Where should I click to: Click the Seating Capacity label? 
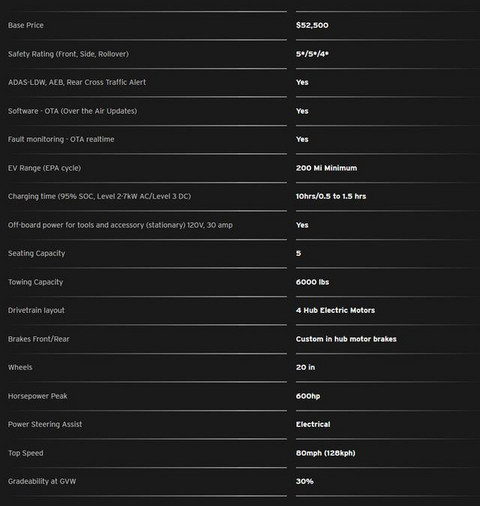coord(36,253)
